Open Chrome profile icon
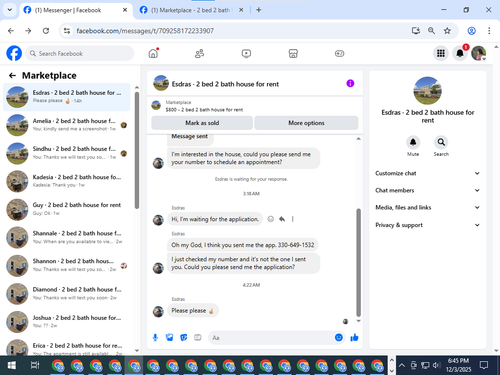Image resolution: width=500 pixels, height=375 pixels. 471,31
